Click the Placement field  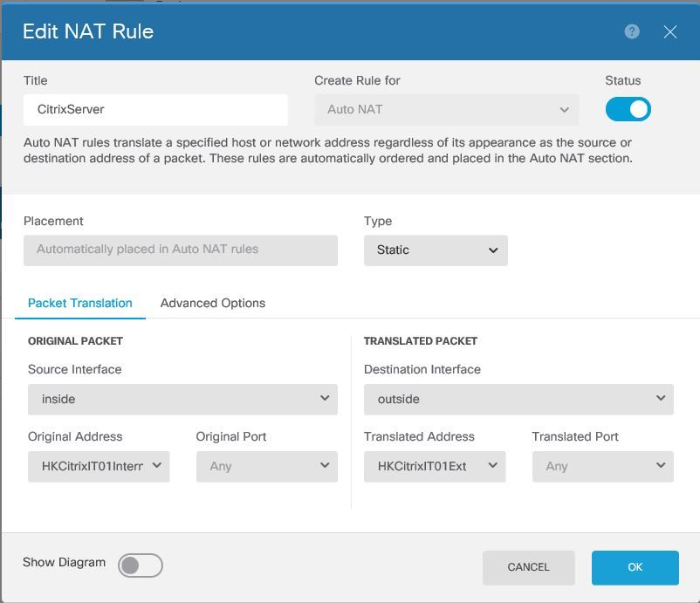181,250
